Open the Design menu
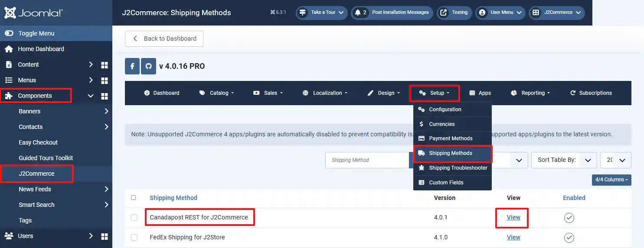 [383, 93]
